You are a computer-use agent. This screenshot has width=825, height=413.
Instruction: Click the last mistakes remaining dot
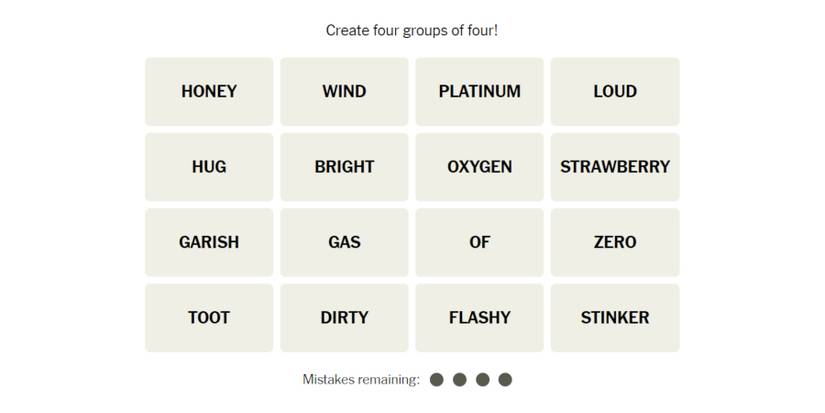click(x=505, y=380)
